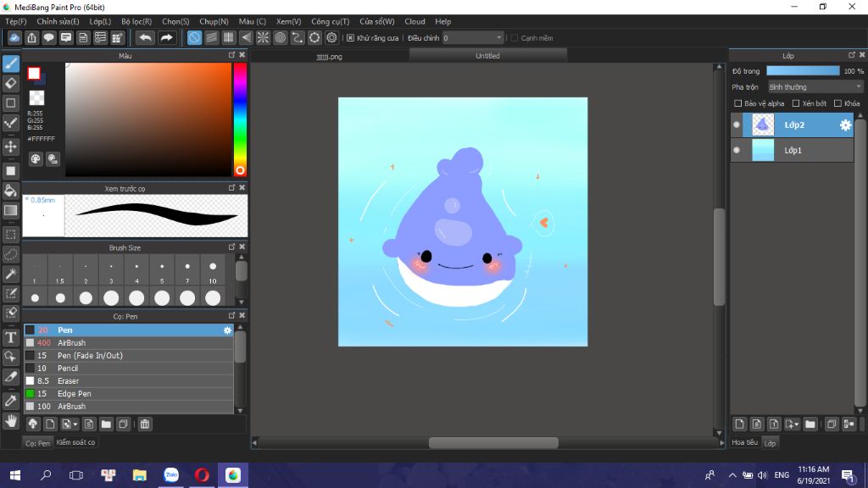The height and width of the screenshot is (488, 868).
Task: Open settings gear for layer Lớp2
Action: tap(845, 125)
